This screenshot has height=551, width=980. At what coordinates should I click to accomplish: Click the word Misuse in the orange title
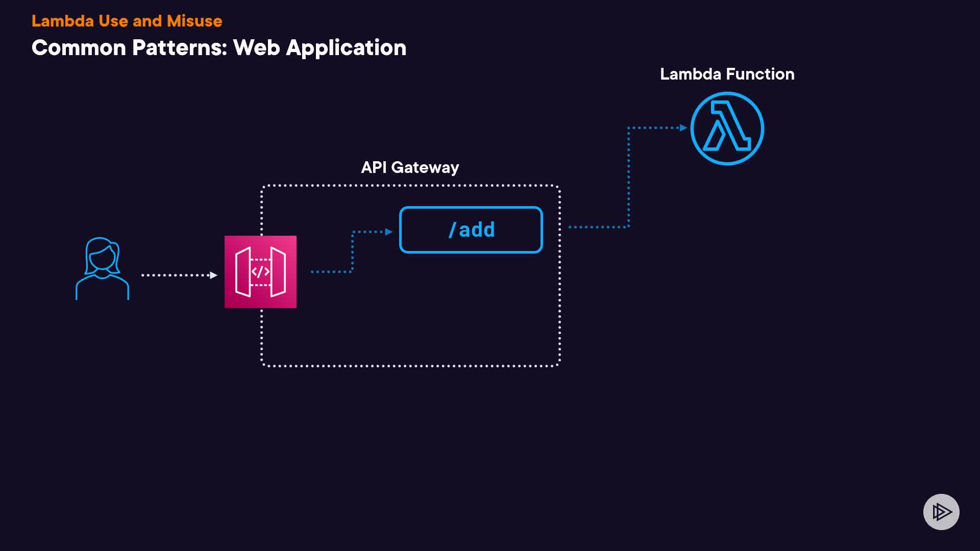(x=194, y=21)
